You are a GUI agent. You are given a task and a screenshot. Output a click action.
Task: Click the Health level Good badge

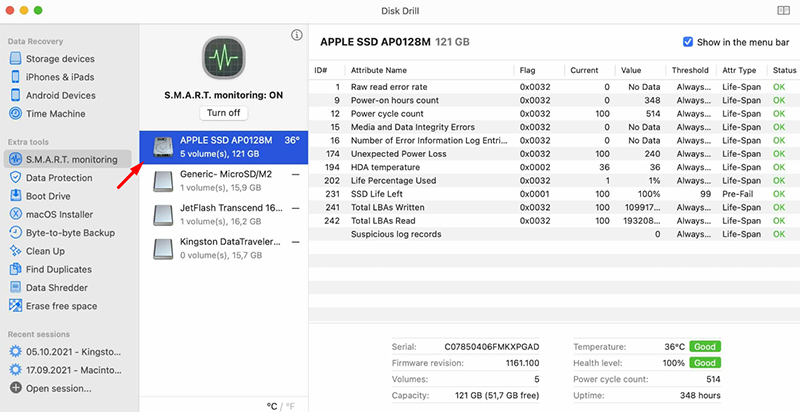(x=705, y=363)
